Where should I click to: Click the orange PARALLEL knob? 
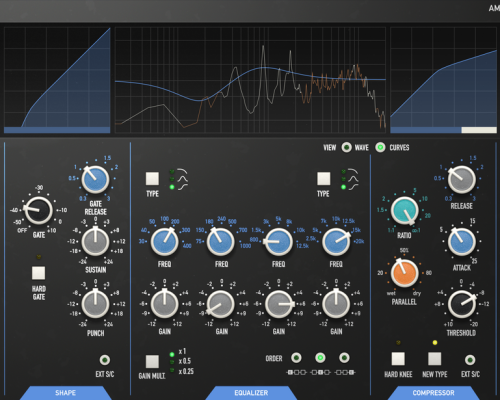404,273
